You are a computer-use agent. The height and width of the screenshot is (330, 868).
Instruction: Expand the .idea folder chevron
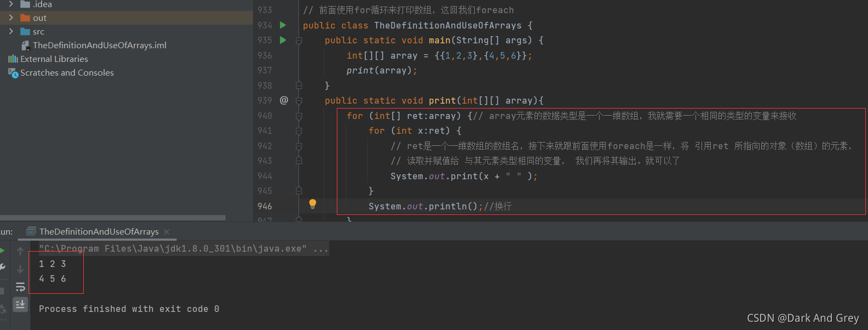click(11, 4)
